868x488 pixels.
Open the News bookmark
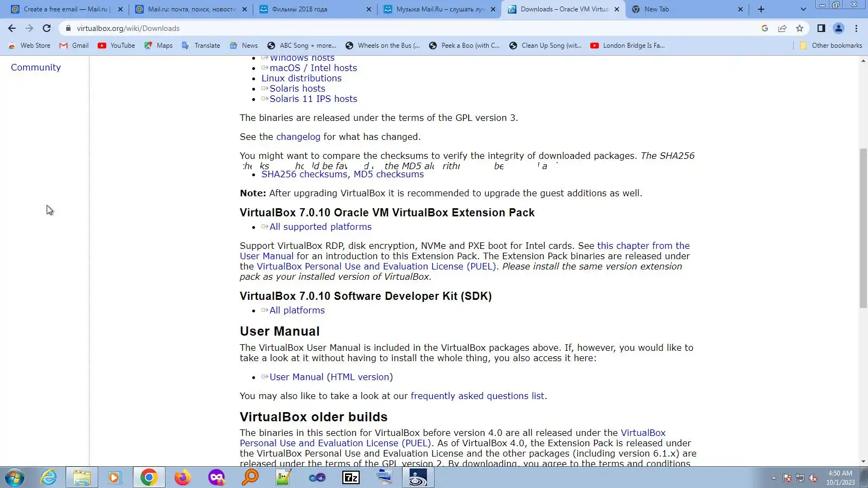click(x=244, y=46)
